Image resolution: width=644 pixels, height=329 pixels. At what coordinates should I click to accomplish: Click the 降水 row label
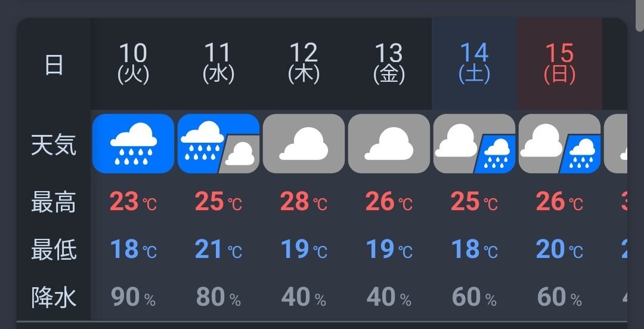coord(54,297)
